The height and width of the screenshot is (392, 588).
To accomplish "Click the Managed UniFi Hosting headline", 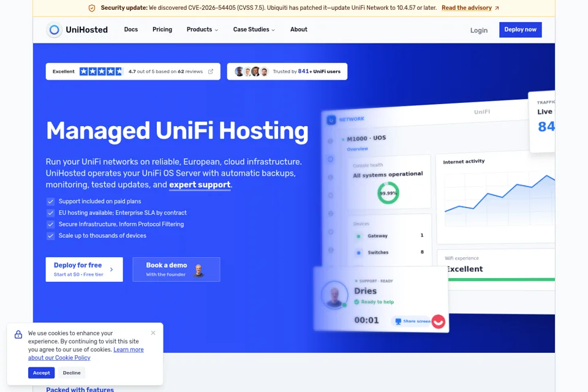I will click(x=177, y=131).
